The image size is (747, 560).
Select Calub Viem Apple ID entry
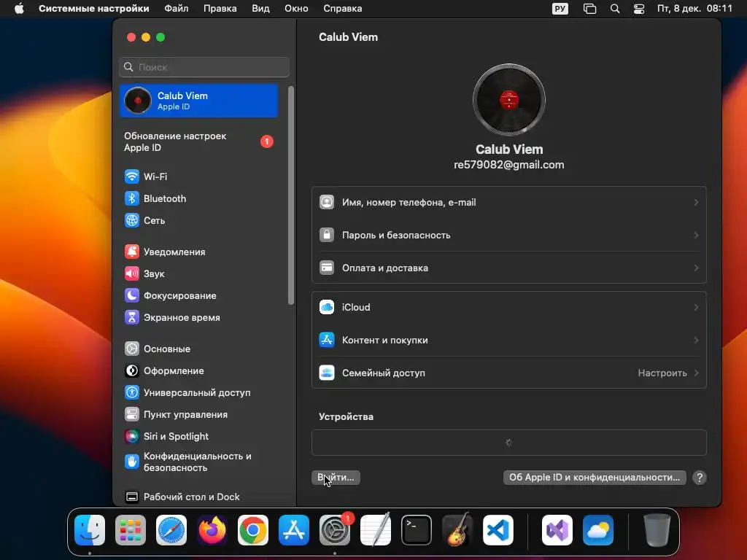199,101
